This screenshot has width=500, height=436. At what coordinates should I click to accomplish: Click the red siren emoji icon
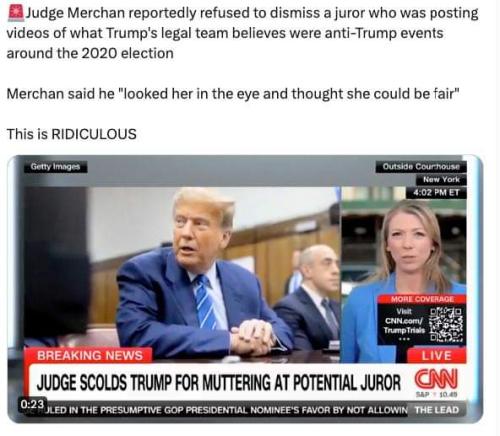[x=16, y=13]
